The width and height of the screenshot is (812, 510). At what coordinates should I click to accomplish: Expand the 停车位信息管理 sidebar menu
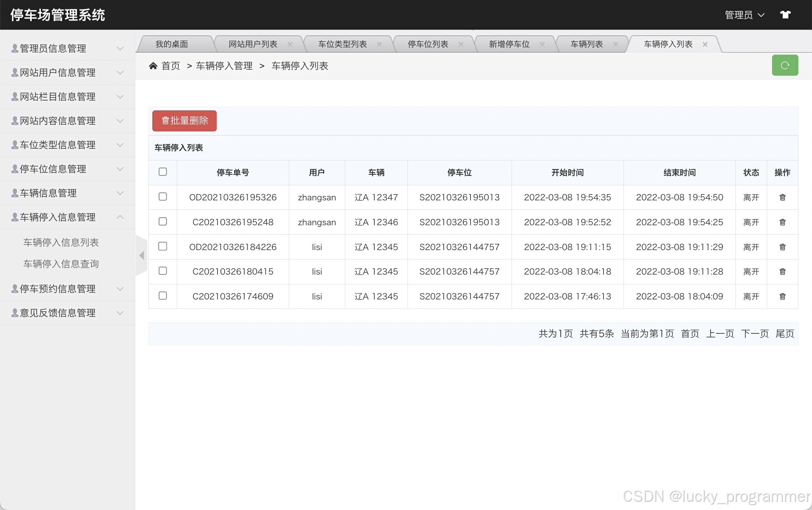coord(67,169)
